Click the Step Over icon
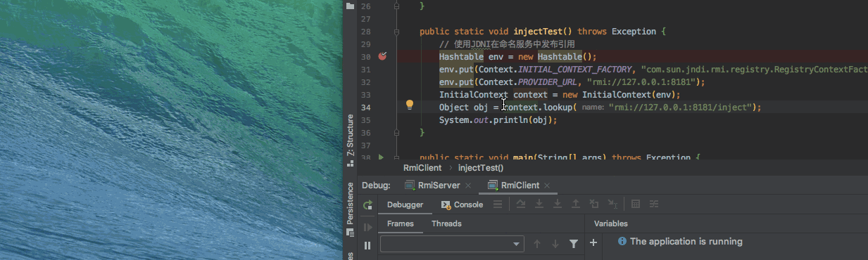The image size is (868, 260). pyautogui.click(x=521, y=204)
